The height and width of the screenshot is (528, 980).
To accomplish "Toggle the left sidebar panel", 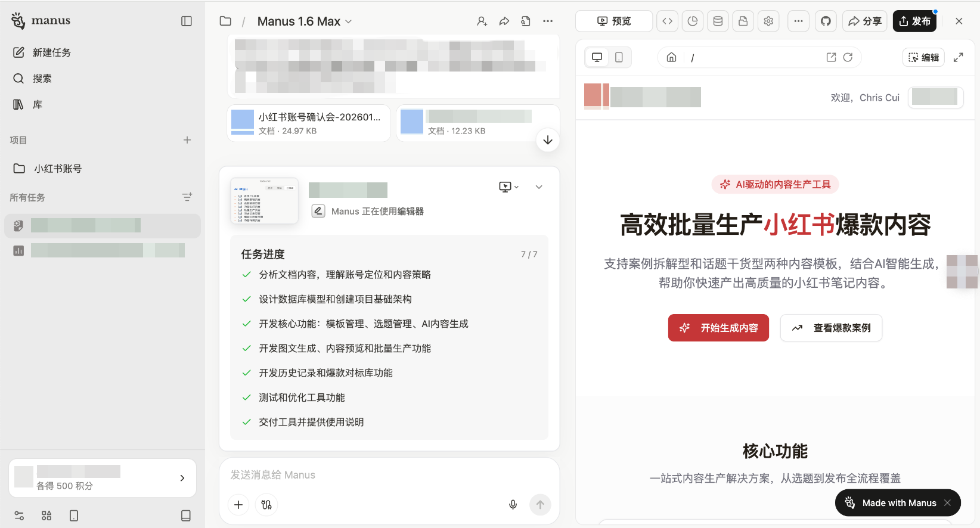I will point(187,21).
